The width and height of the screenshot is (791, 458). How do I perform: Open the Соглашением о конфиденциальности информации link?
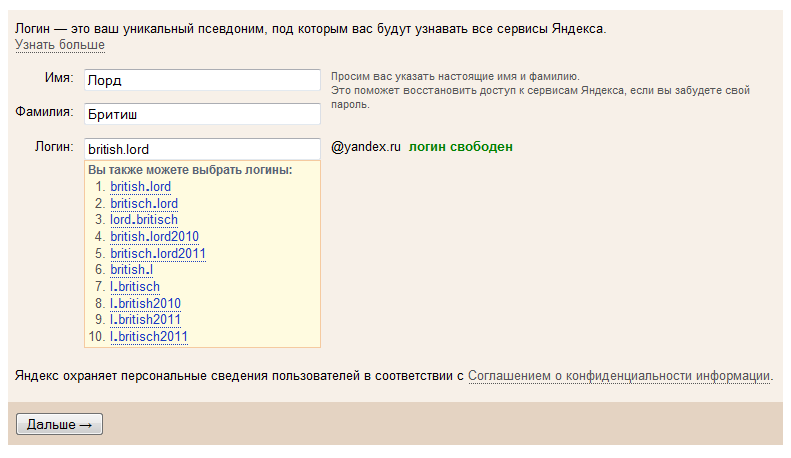click(x=619, y=376)
